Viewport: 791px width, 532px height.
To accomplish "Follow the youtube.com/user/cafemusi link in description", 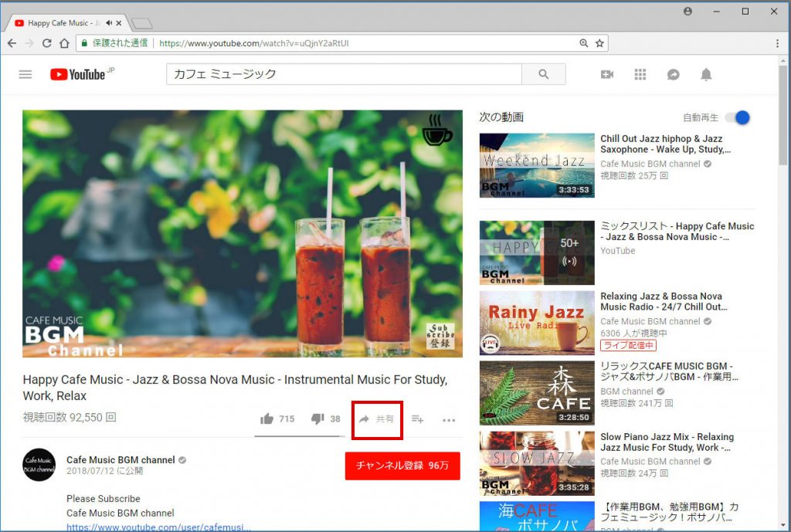I will 158,527.
